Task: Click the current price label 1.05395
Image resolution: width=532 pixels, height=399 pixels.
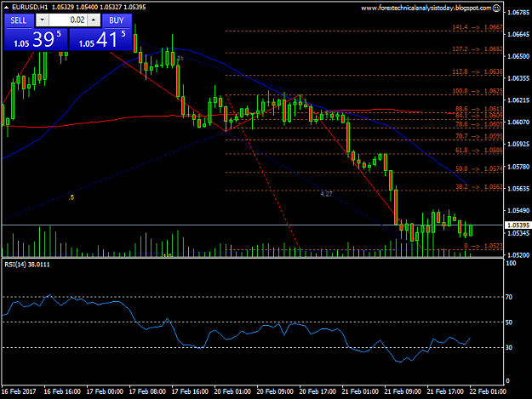Action: coord(518,225)
